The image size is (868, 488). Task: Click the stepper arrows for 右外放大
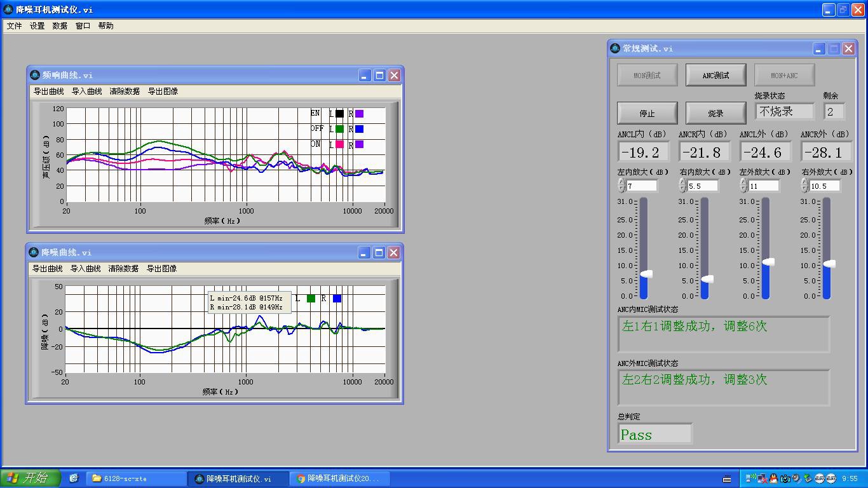[x=804, y=186]
